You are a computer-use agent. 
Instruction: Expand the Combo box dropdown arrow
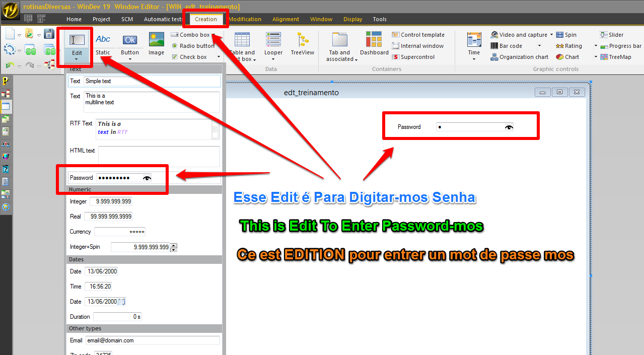[213, 35]
